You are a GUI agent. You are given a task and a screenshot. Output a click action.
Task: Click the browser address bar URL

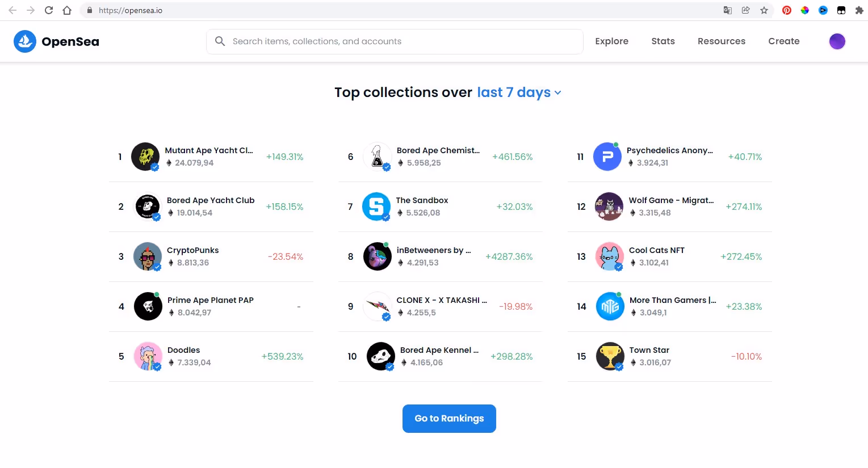pyautogui.click(x=131, y=10)
